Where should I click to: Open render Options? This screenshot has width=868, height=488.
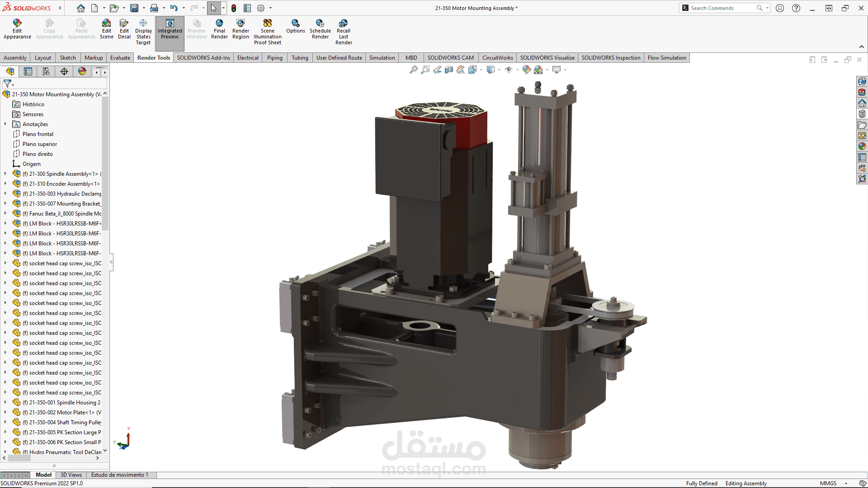[x=295, y=23]
